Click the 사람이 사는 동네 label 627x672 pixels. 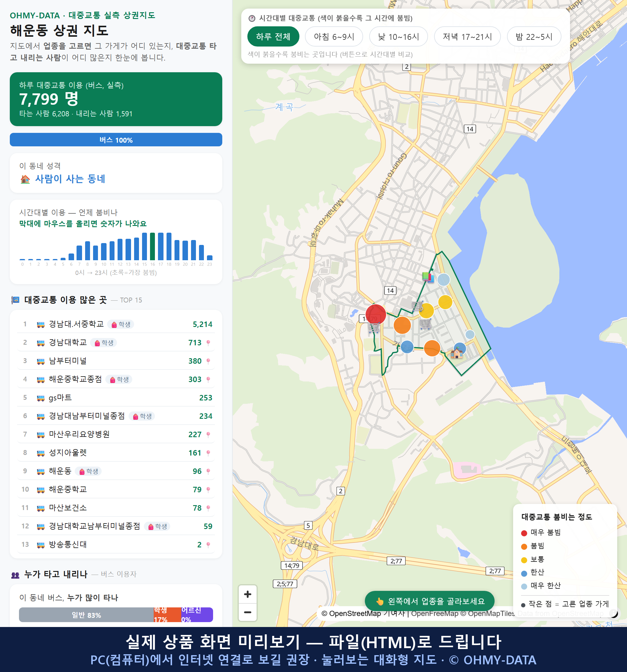click(70, 179)
